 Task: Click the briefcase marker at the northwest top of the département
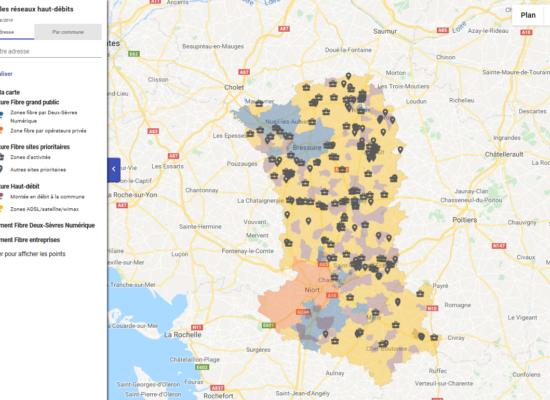[x=307, y=87]
